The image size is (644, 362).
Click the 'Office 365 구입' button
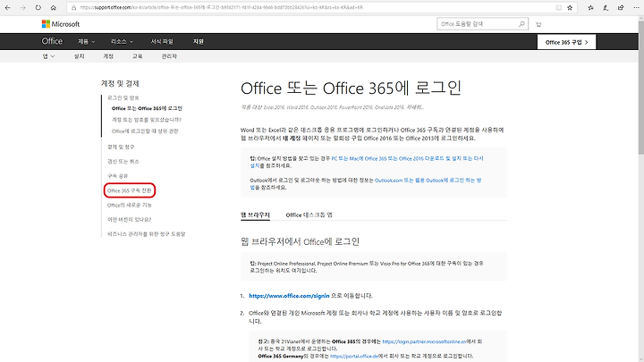click(566, 42)
